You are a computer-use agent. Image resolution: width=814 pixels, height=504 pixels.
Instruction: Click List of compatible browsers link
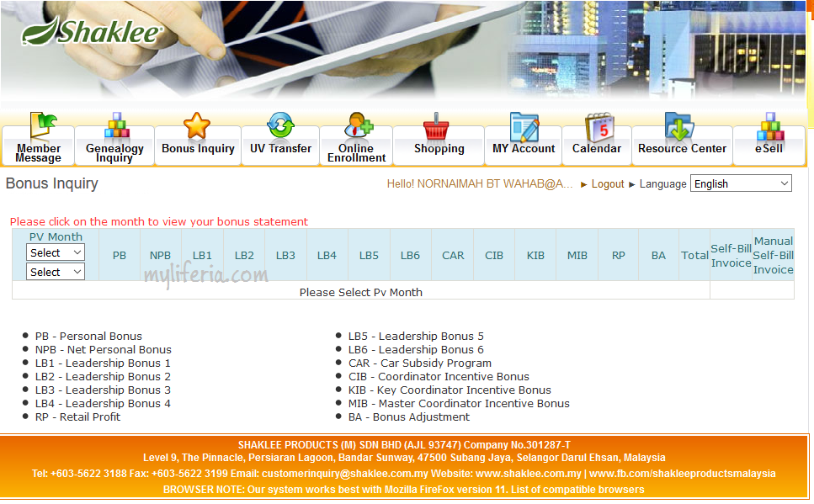click(577, 490)
